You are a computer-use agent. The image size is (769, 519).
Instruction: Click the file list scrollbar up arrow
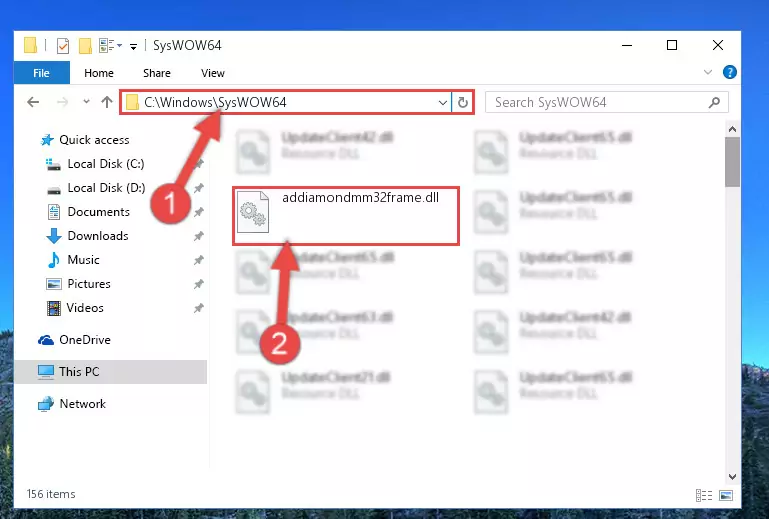pos(732,130)
